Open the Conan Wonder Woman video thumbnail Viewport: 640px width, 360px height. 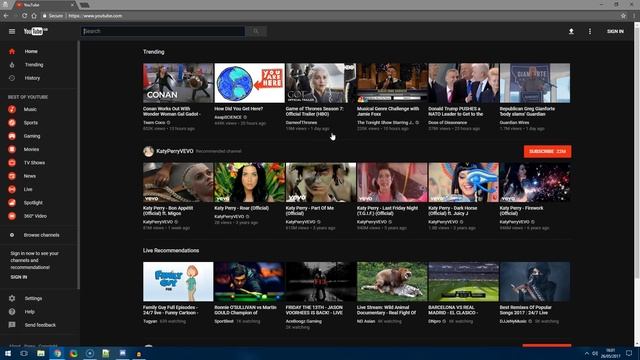178,83
